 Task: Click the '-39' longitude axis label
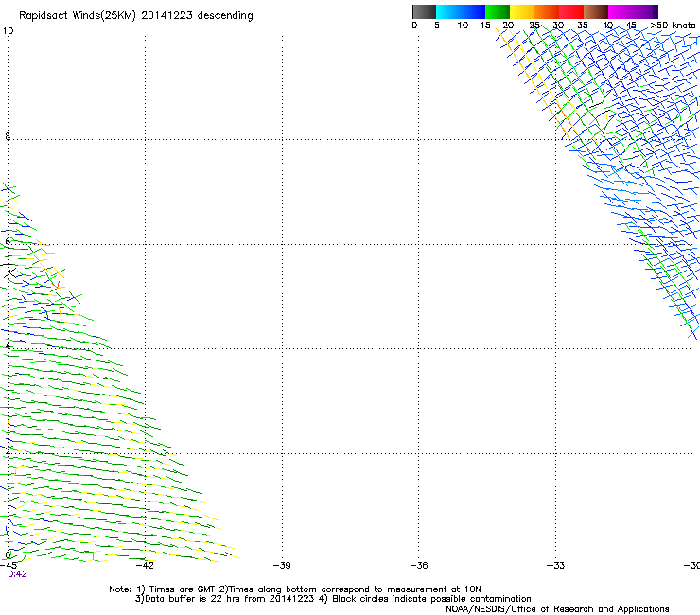click(x=282, y=566)
